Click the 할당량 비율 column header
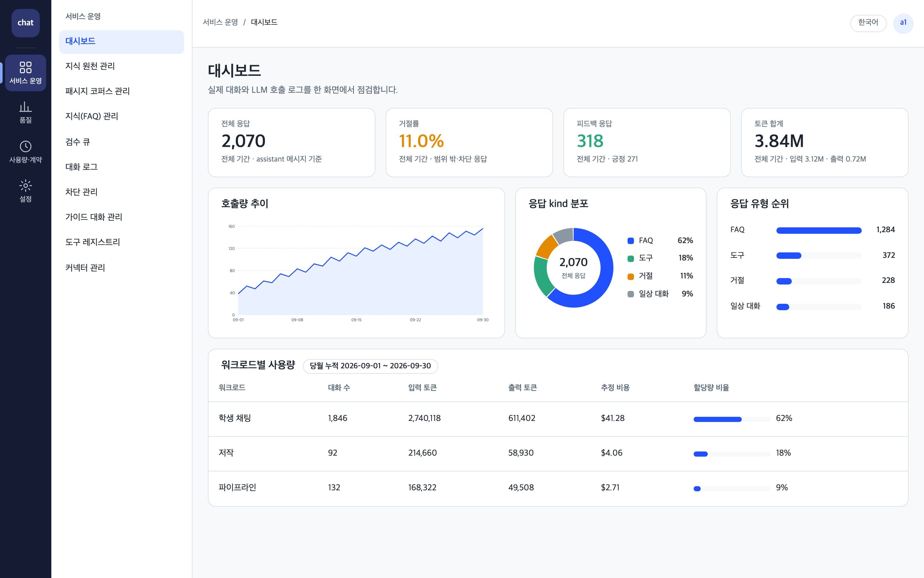This screenshot has width=924, height=578. pyautogui.click(x=711, y=388)
